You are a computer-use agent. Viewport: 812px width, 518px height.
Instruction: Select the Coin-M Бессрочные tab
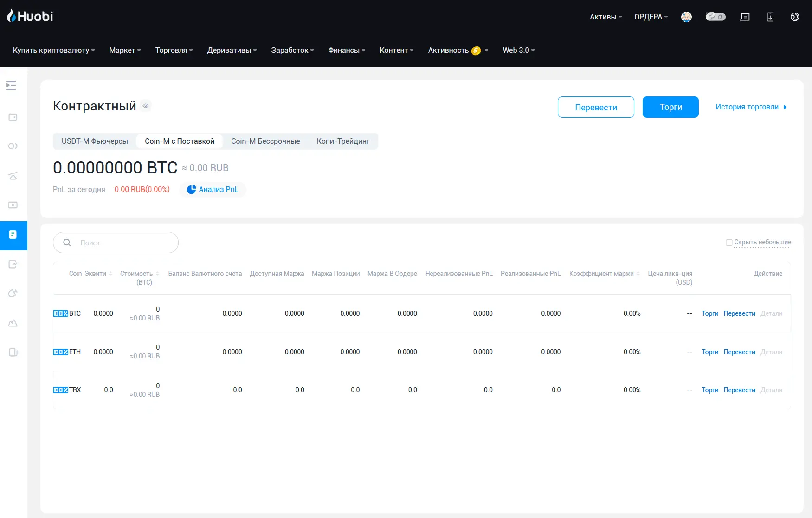pos(265,141)
